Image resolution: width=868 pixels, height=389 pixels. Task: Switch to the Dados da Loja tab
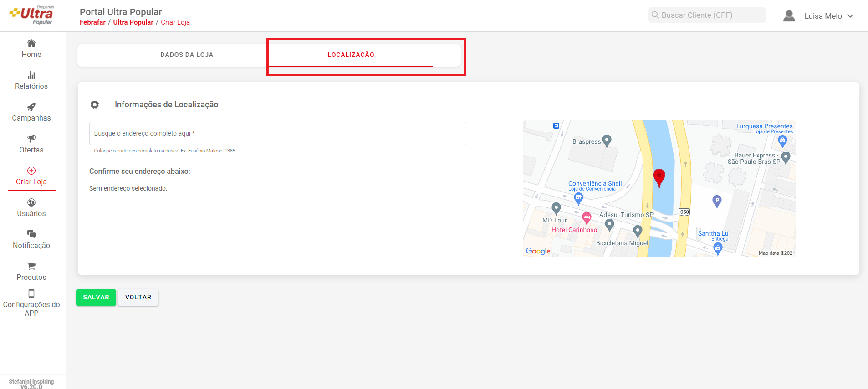[x=187, y=55]
